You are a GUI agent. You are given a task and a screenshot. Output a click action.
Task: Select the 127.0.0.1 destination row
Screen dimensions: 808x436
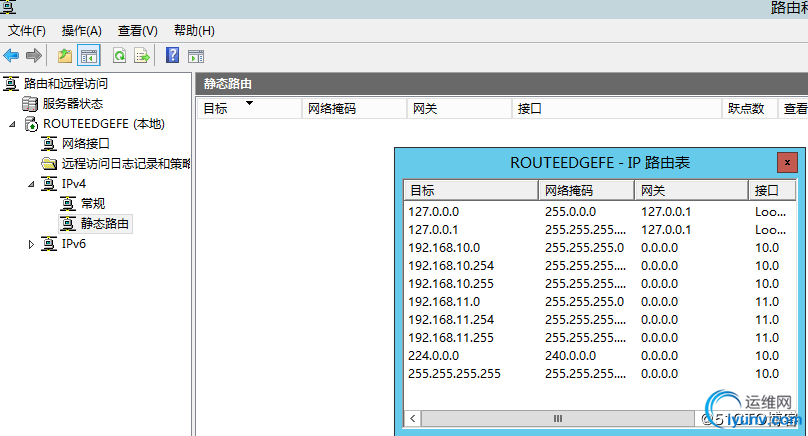[600, 230]
